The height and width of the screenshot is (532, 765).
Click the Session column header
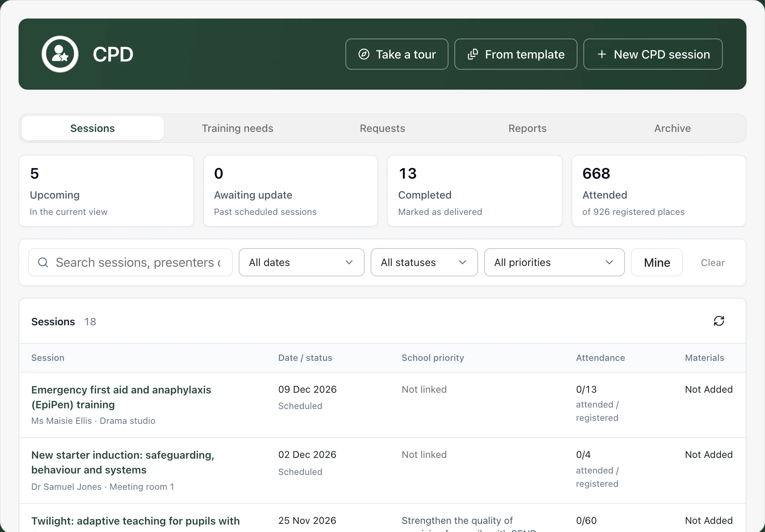click(x=48, y=358)
